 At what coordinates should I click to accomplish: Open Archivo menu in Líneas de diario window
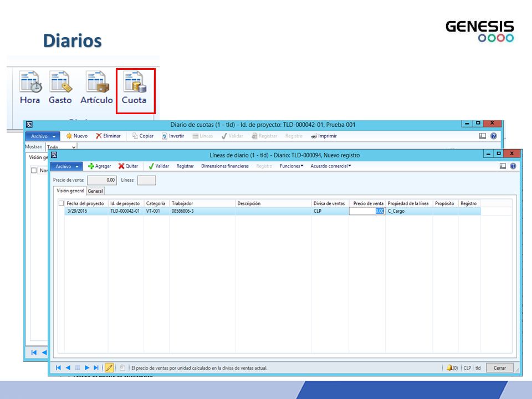66,167
